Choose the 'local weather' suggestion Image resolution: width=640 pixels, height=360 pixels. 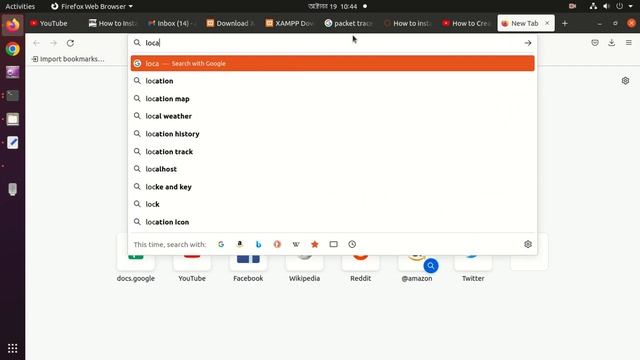click(x=332, y=116)
